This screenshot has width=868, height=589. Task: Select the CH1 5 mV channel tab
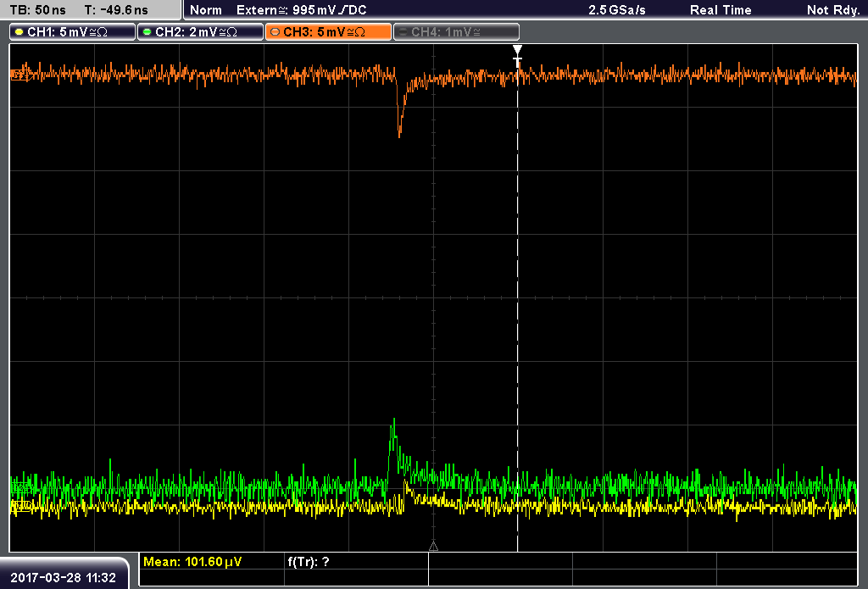coord(73,32)
